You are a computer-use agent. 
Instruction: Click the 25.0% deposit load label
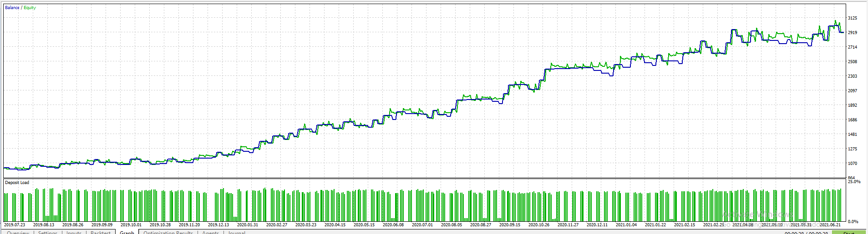tap(854, 182)
